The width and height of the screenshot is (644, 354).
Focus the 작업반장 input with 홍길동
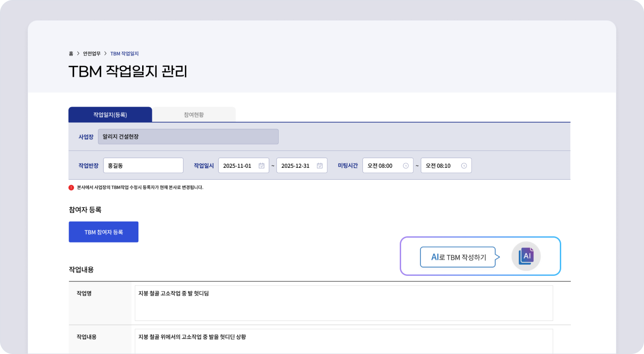tap(143, 166)
